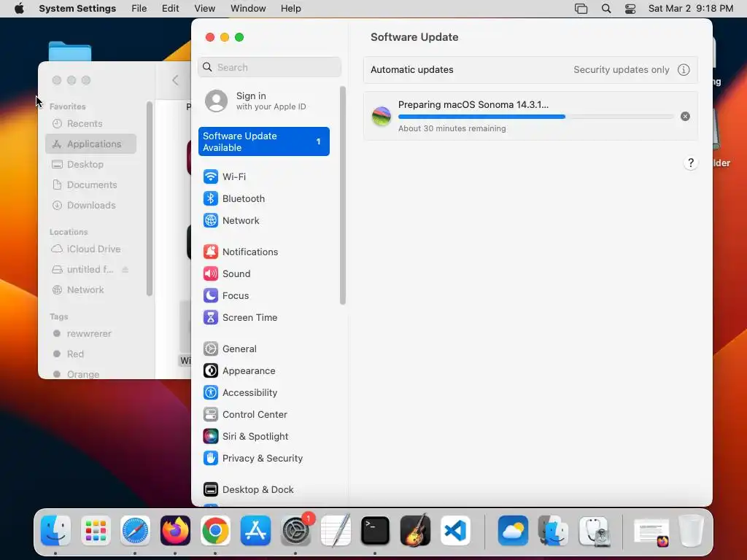This screenshot has width=747, height=560.
Task: Open System Settings Dock icon
Action: (295, 531)
